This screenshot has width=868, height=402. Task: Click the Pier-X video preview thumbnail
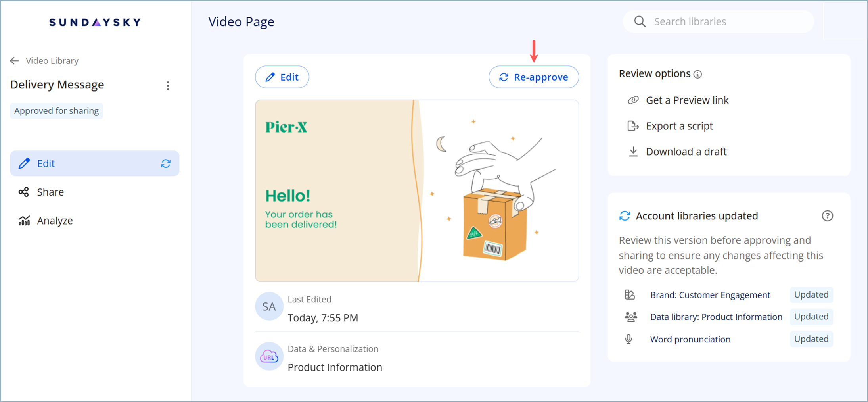pos(417,190)
